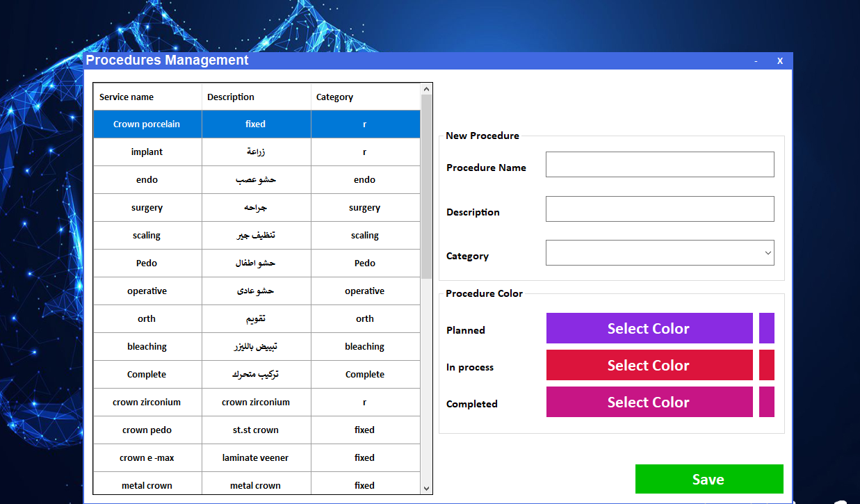Click the Category column header in the table
This screenshot has width=860, height=504.
pos(366,97)
